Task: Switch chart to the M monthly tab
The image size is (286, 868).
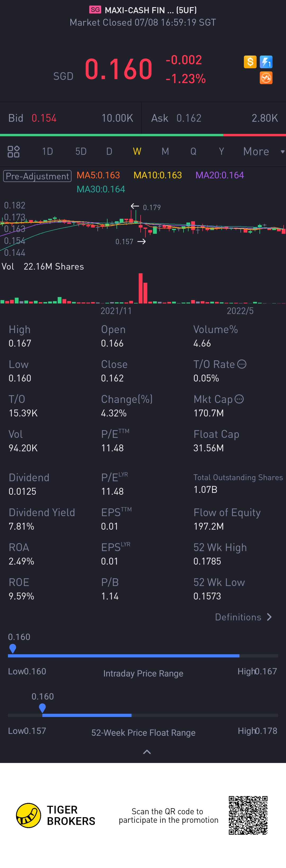Action: [165, 152]
